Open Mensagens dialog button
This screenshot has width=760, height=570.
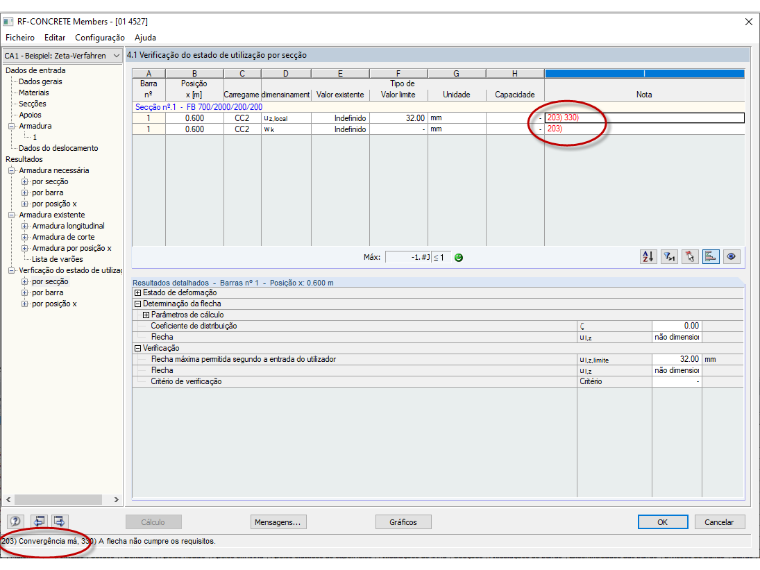278,522
